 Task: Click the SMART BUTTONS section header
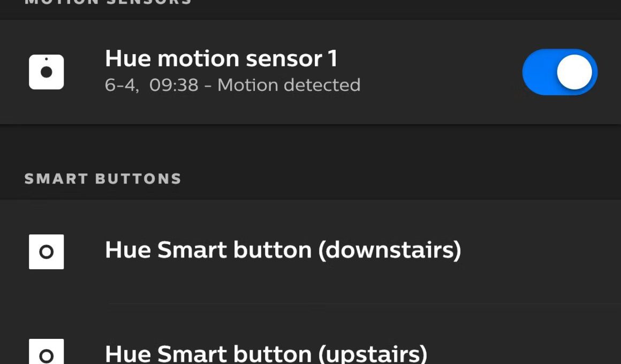[x=103, y=179]
